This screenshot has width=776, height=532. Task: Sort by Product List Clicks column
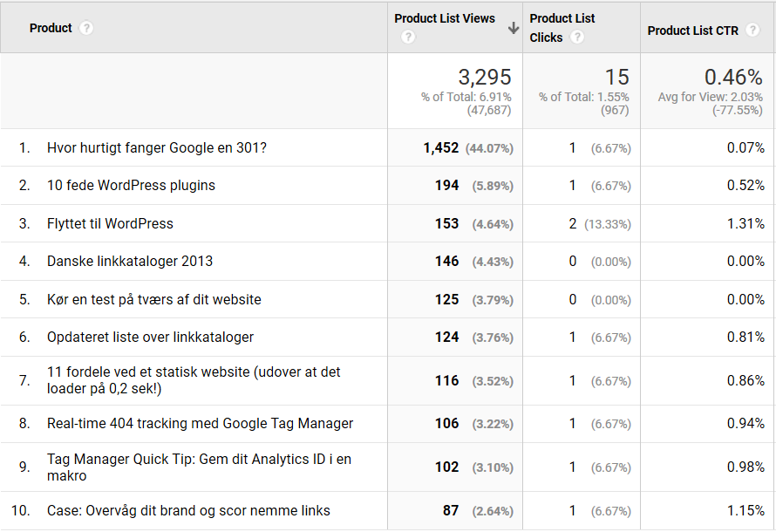coord(562,18)
